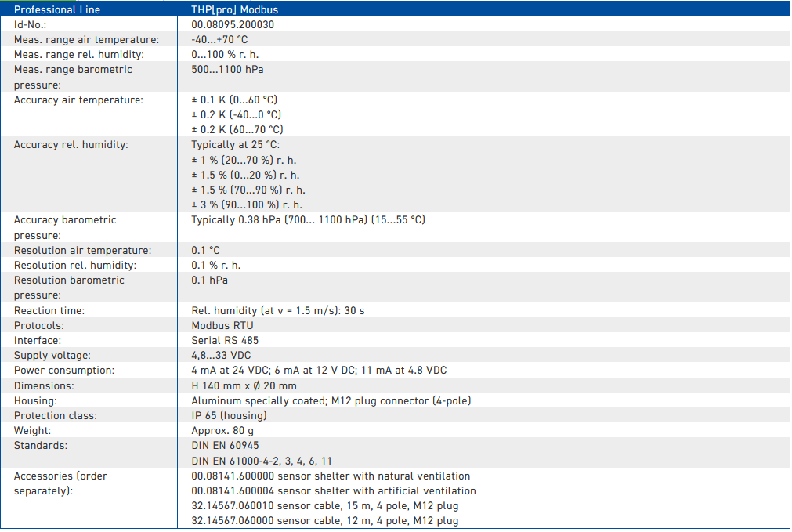The image size is (792, 532).
Task: Select the '0...100 % r. h.' value
Action: [226, 55]
